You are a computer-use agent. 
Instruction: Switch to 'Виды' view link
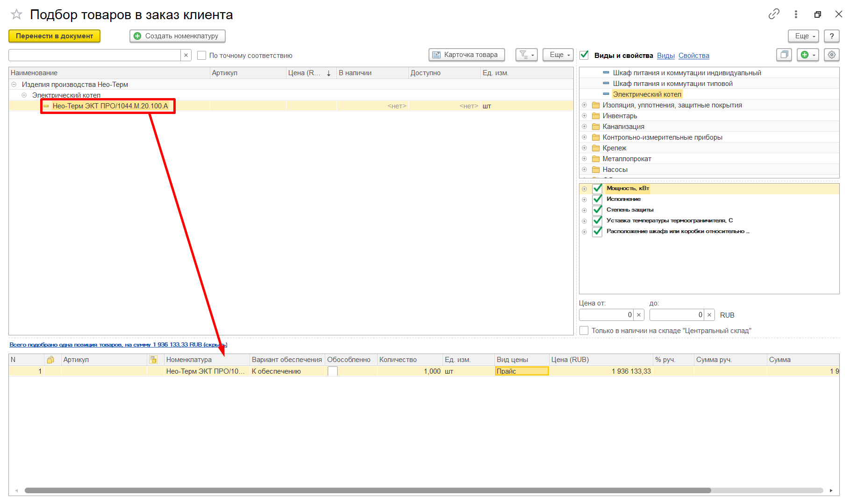click(665, 56)
